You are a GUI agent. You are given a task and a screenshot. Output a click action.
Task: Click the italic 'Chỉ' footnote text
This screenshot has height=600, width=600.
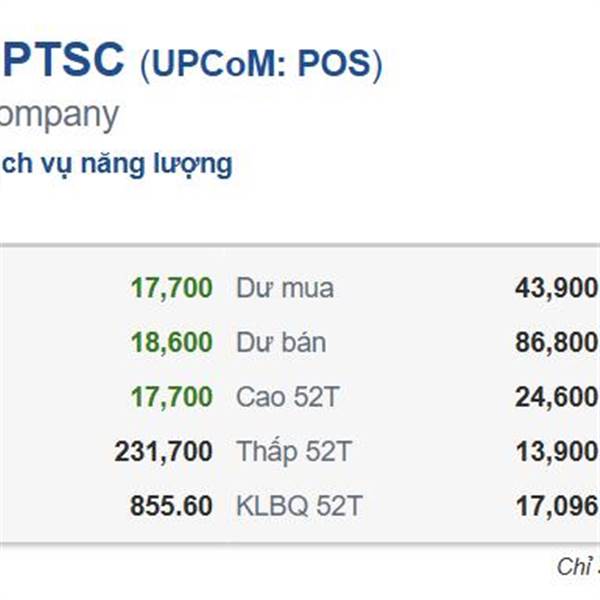[x=576, y=567]
